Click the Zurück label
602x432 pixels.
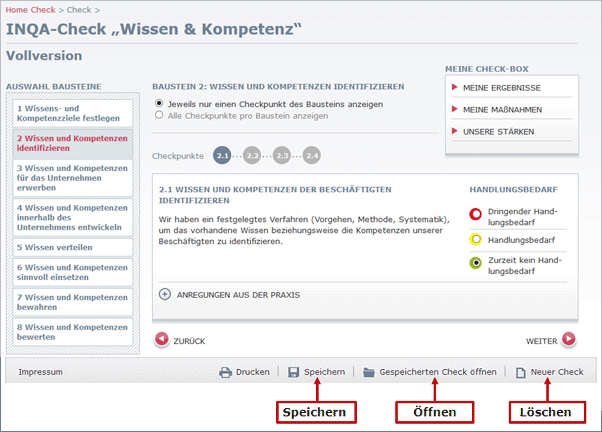coord(189,341)
